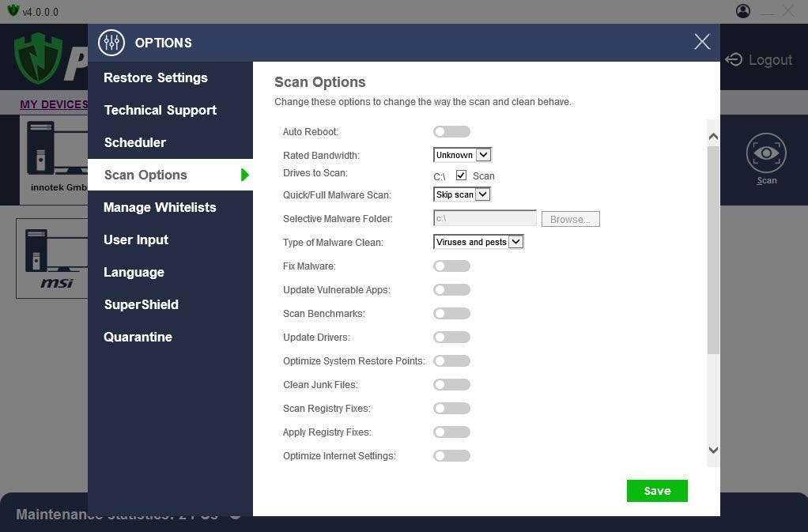Uncheck the C:\ drive Scan checkbox
The image size is (808, 532).
point(462,175)
